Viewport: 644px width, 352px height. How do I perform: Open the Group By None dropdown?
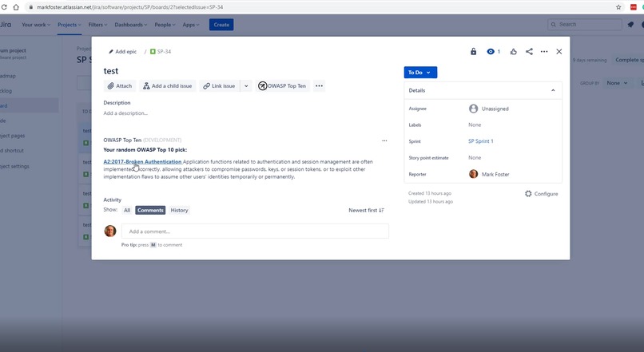pos(617,83)
